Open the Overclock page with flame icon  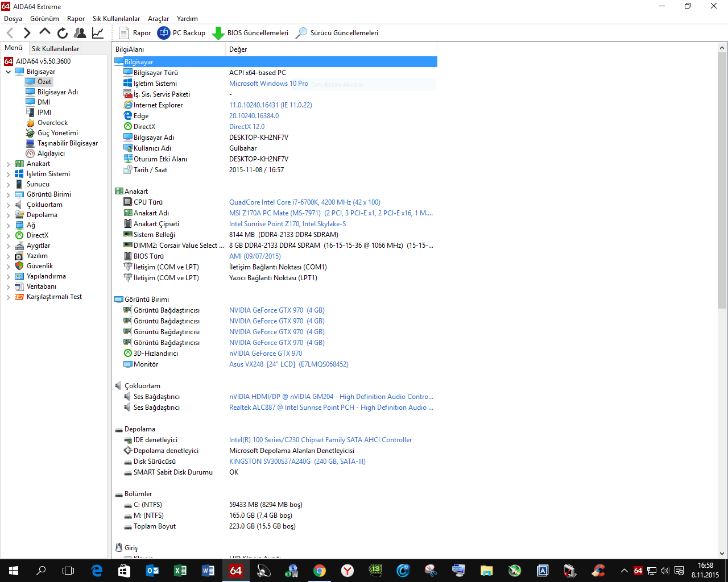pos(47,123)
